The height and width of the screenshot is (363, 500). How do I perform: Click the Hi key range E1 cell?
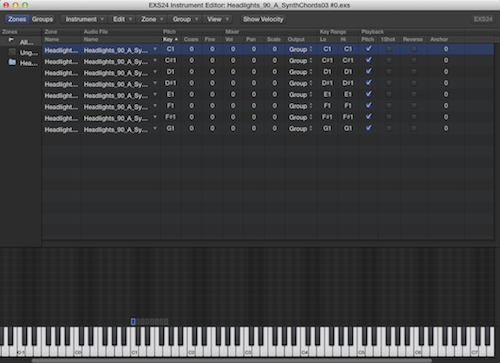point(348,95)
